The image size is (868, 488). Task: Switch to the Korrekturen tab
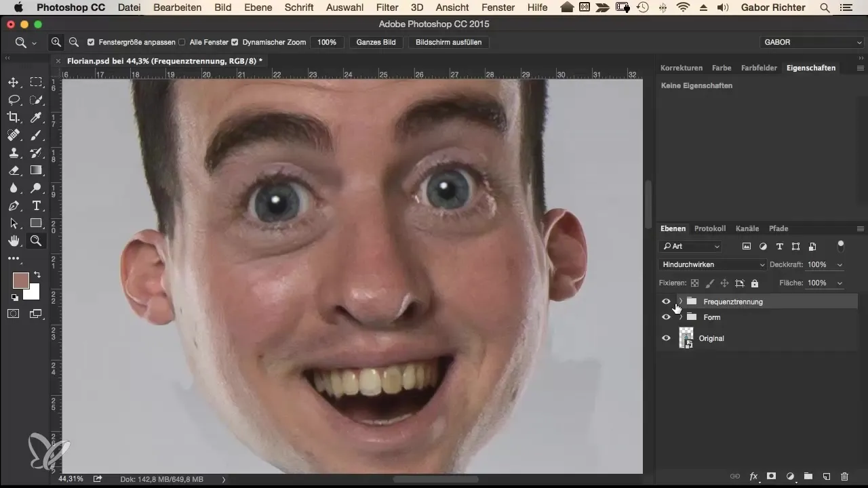(682, 68)
